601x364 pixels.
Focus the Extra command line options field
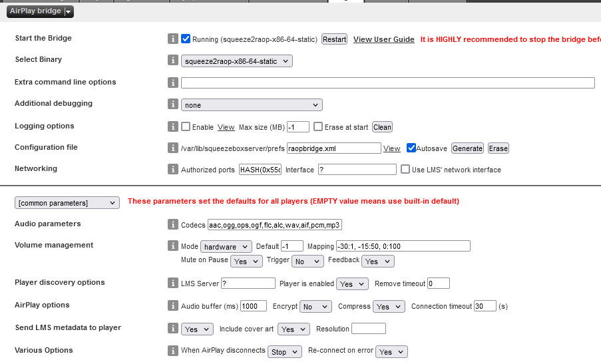point(388,83)
